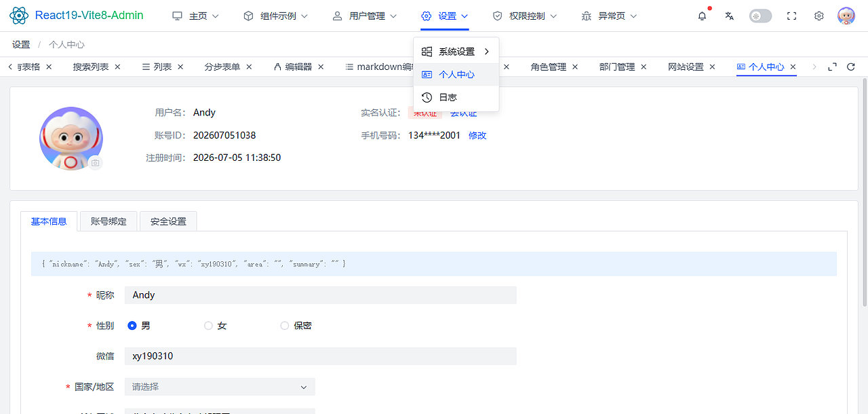Click the user avatar in the header
Screen dimensions: 868x414
[846, 16]
